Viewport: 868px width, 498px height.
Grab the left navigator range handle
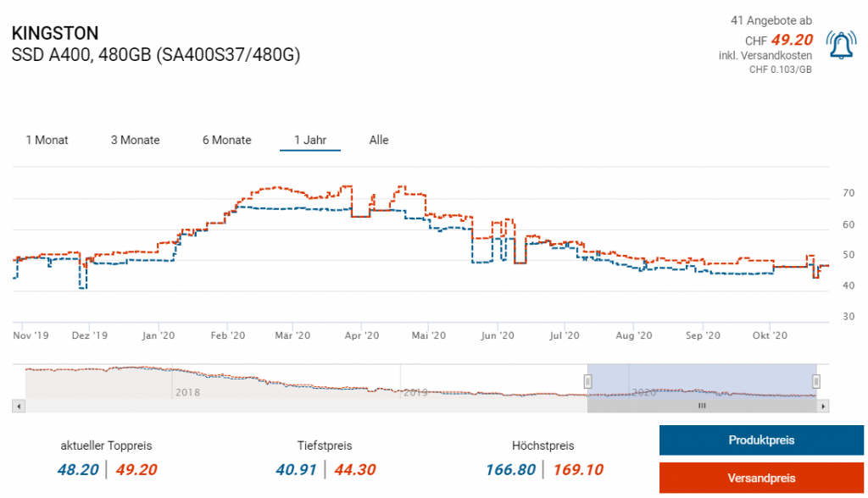[x=587, y=381]
